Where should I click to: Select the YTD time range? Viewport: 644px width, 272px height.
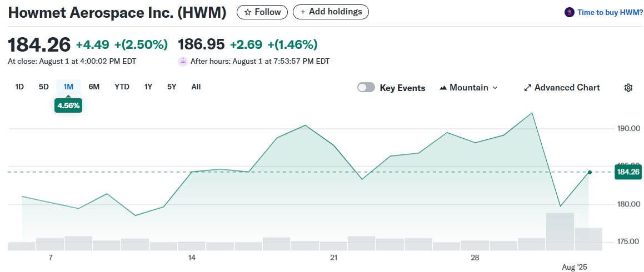(122, 87)
